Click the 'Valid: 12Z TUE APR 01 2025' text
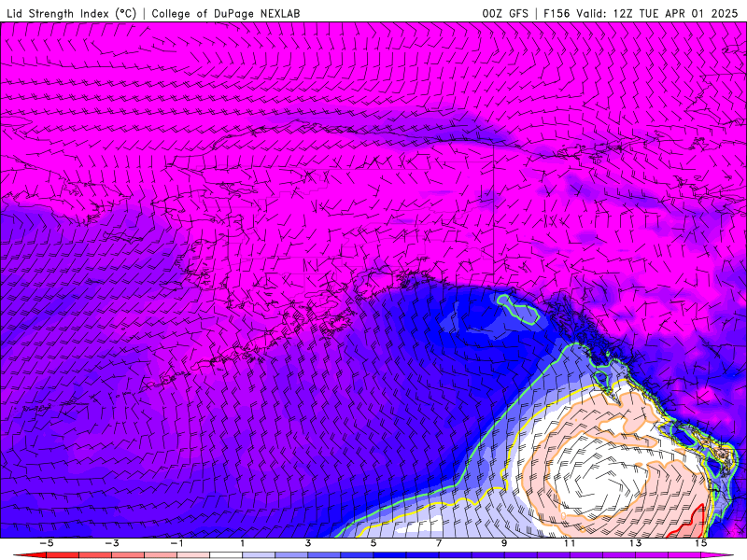The width and height of the screenshot is (747, 560). [657, 13]
